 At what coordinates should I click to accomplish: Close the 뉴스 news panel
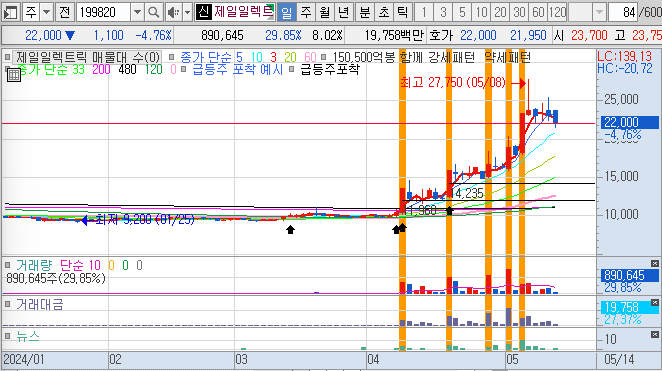coord(654,335)
